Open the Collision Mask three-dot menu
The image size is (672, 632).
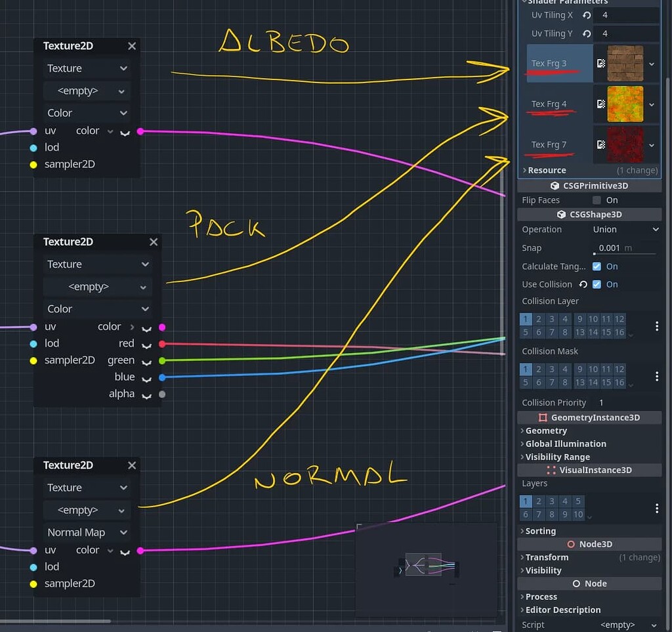(657, 376)
